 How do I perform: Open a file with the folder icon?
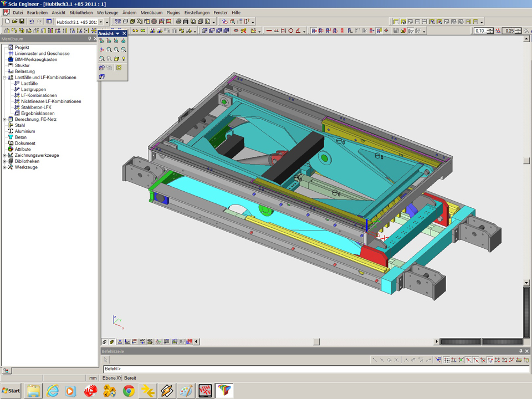click(x=14, y=22)
